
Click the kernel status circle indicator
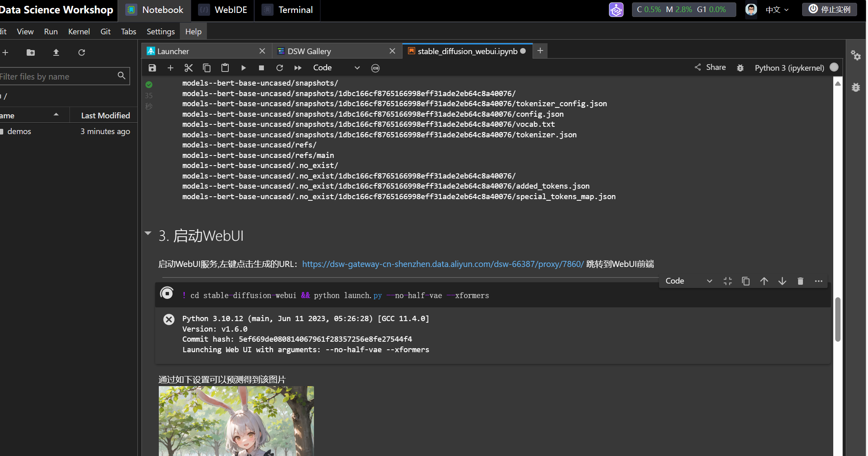(x=834, y=67)
